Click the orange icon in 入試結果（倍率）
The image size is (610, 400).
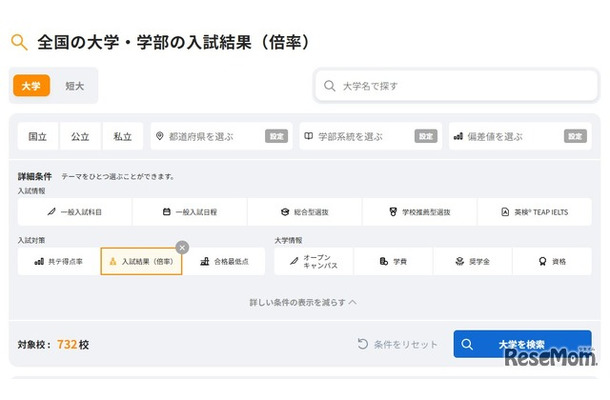click(113, 261)
